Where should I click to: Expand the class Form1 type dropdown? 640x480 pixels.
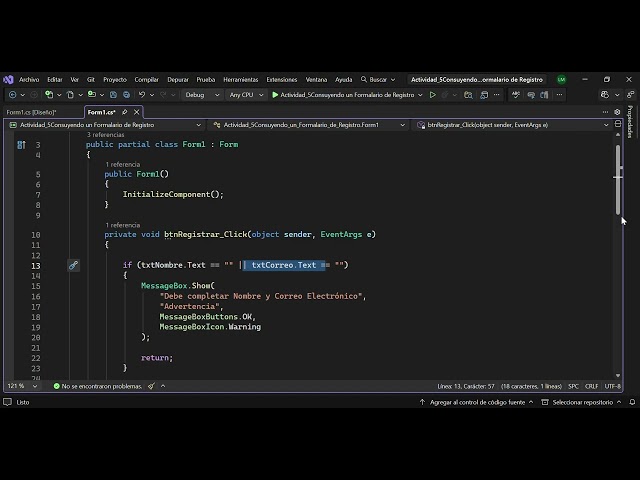click(402, 125)
